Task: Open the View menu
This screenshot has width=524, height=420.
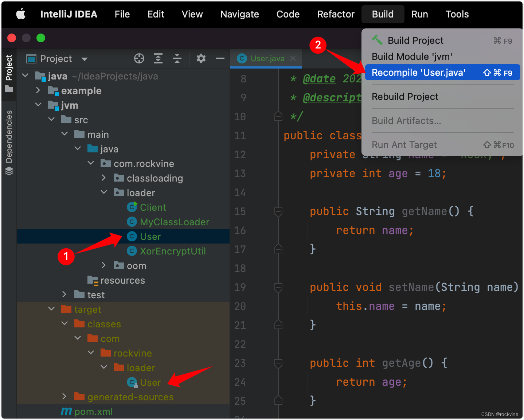Action: [192, 14]
